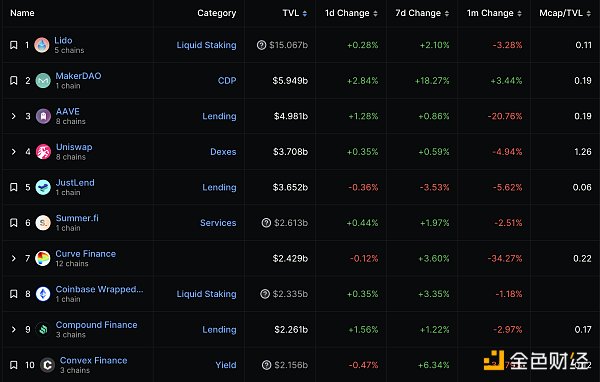Click the help icon beside Convex Finance TVL
600x382 pixels.
(x=267, y=365)
